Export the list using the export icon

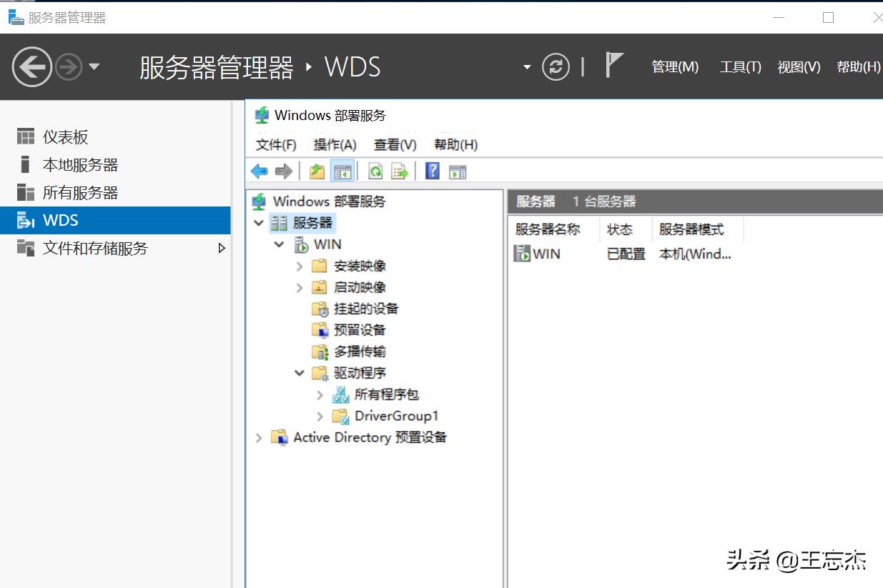coord(399,171)
